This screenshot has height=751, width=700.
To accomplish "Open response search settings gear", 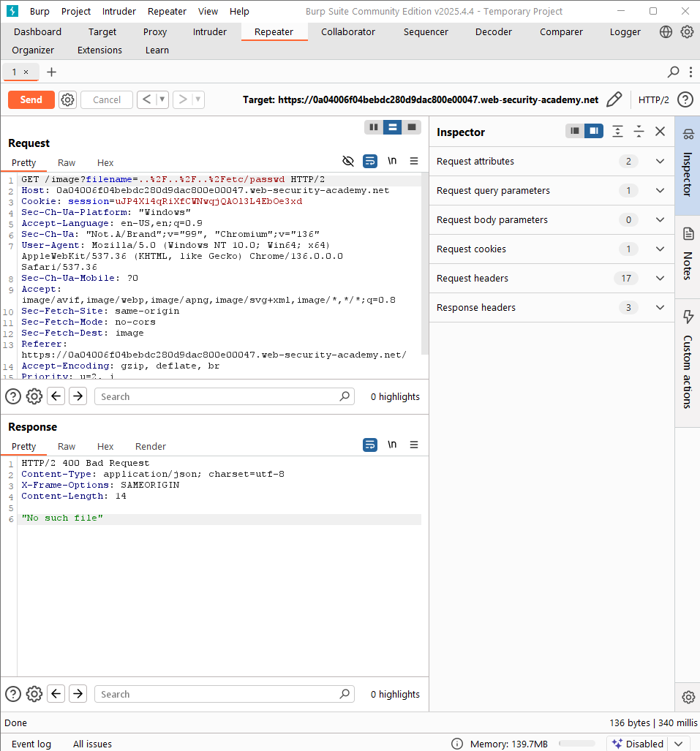I will pyautogui.click(x=34, y=694).
